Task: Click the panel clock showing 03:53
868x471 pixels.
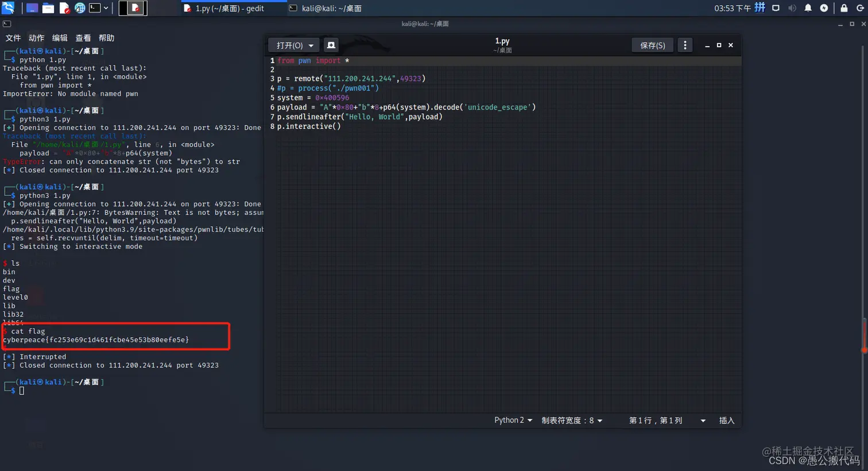Action: pos(733,8)
